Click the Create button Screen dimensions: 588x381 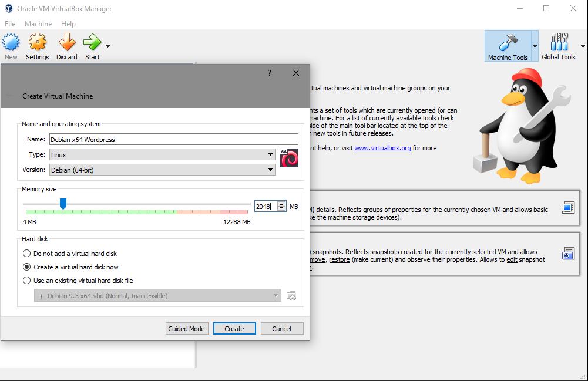[x=234, y=329]
